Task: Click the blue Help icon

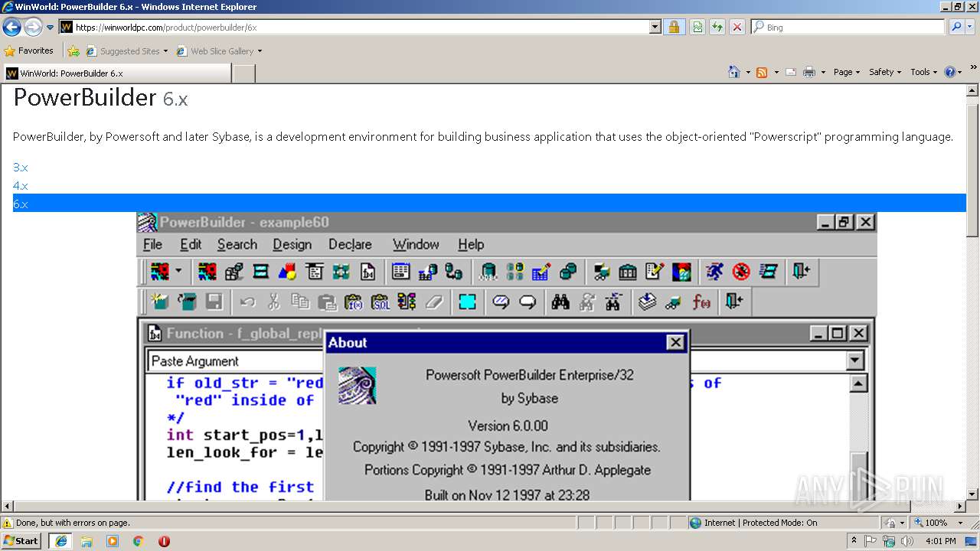Action: [950, 72]
